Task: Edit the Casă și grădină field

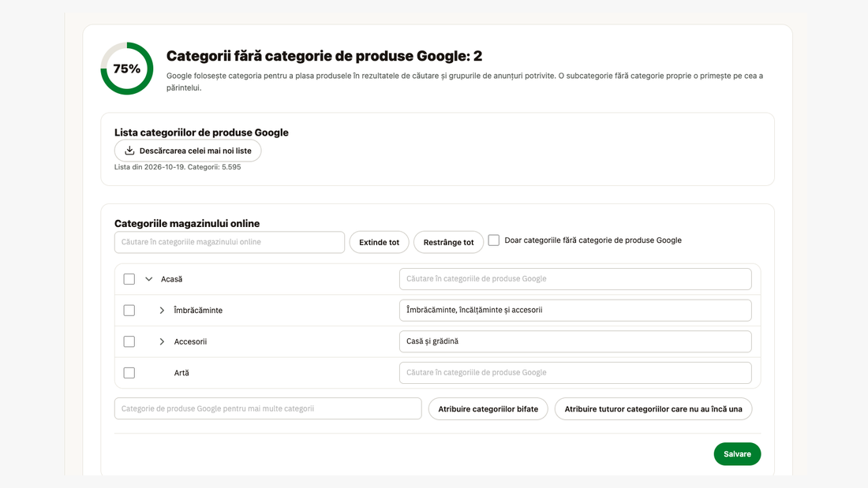Action: (575, 341)
